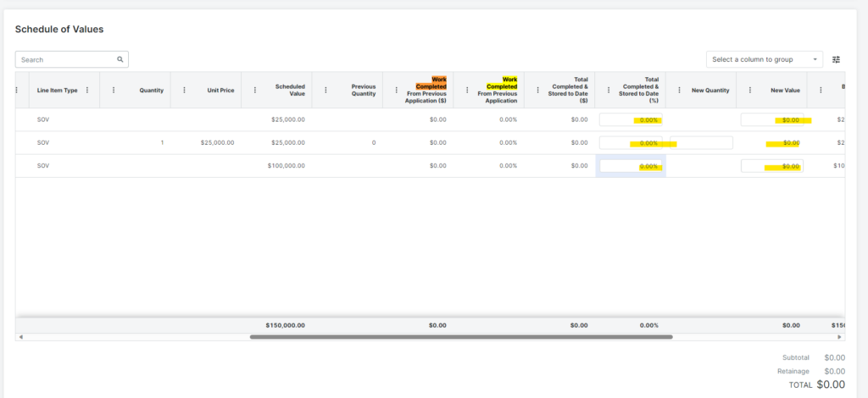Open the three-dot menu for Scheduled Value column
Screen dimensions: 868x398
click(254, 90)
